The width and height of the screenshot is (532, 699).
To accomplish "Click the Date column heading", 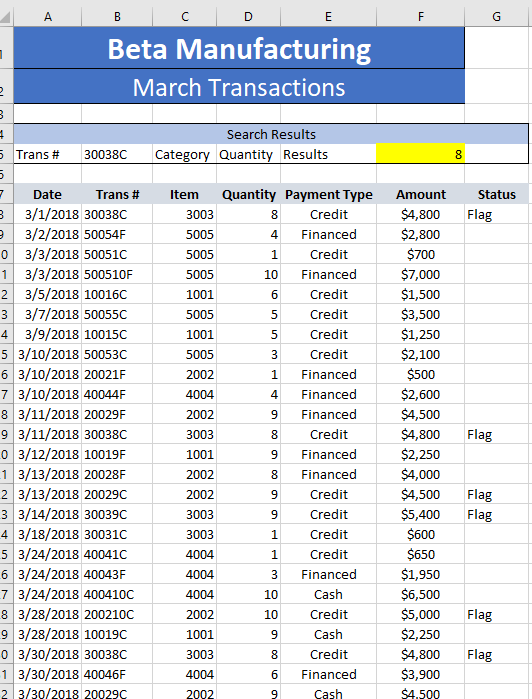I will click(x=48, y=194).
